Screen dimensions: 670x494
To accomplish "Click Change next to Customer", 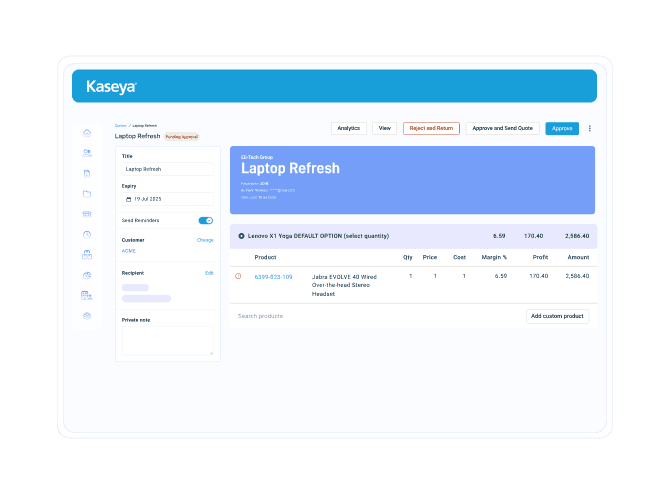I will click(205, 240).
